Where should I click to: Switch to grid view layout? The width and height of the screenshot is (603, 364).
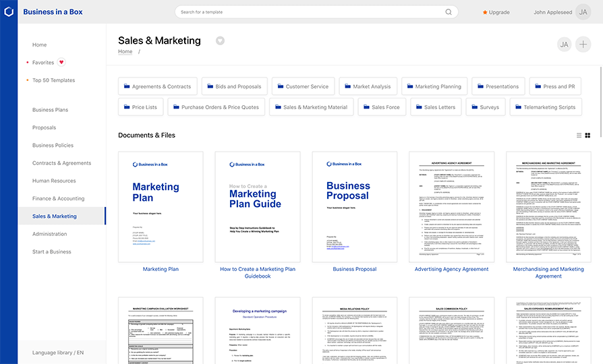(x=587, y=135)
